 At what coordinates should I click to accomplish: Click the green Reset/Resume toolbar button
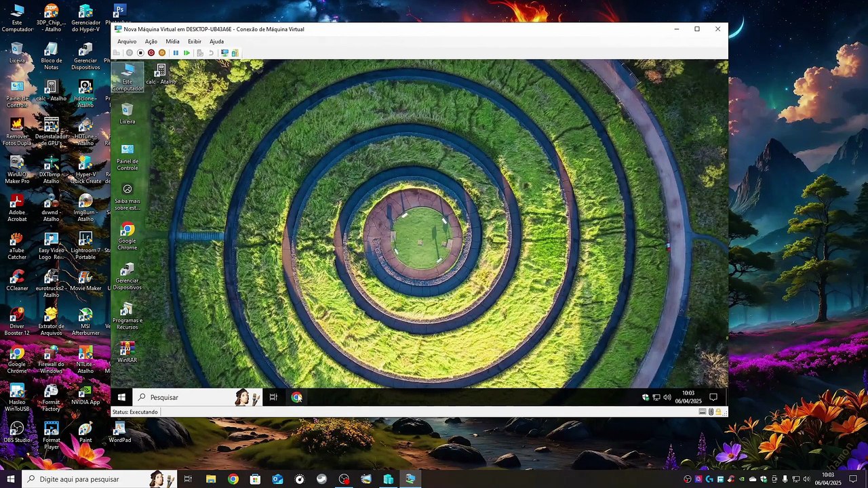(x=186, y=53)
